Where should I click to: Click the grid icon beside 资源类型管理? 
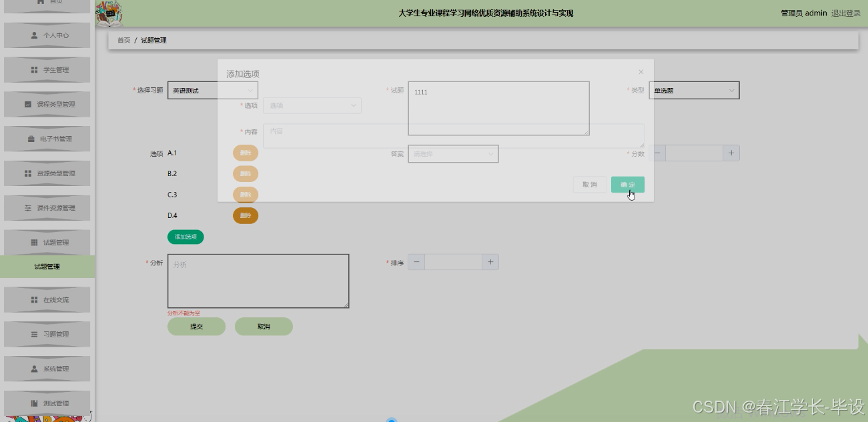(x=28, y=173)
